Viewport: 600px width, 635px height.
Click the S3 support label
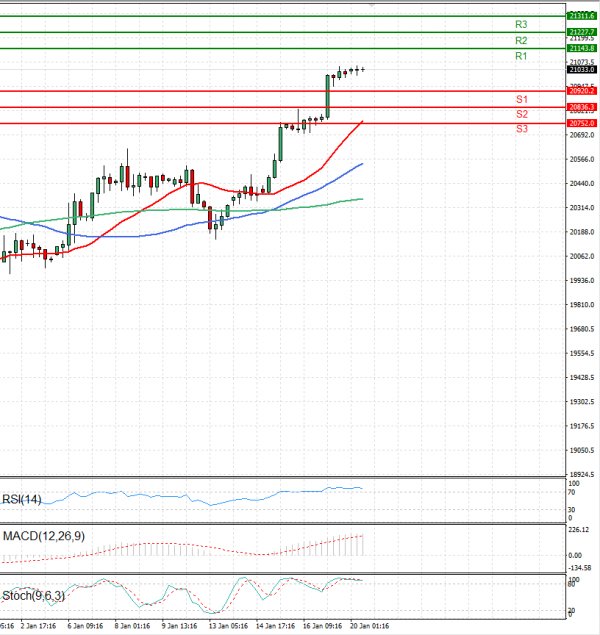(x=522, y=129)
